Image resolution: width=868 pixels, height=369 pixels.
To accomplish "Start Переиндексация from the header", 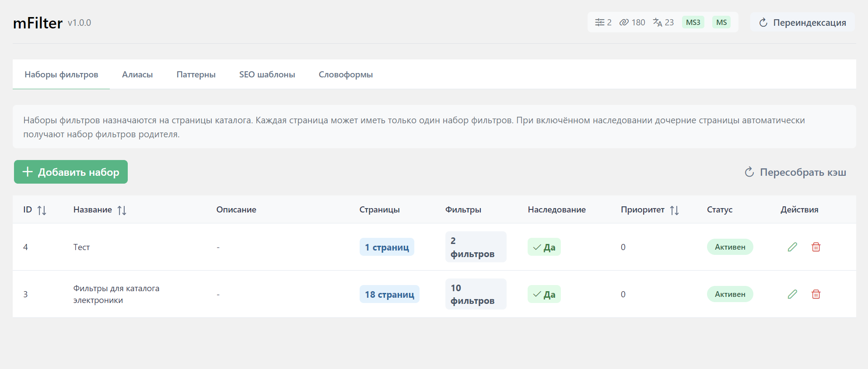I will [x=802, y=22].
